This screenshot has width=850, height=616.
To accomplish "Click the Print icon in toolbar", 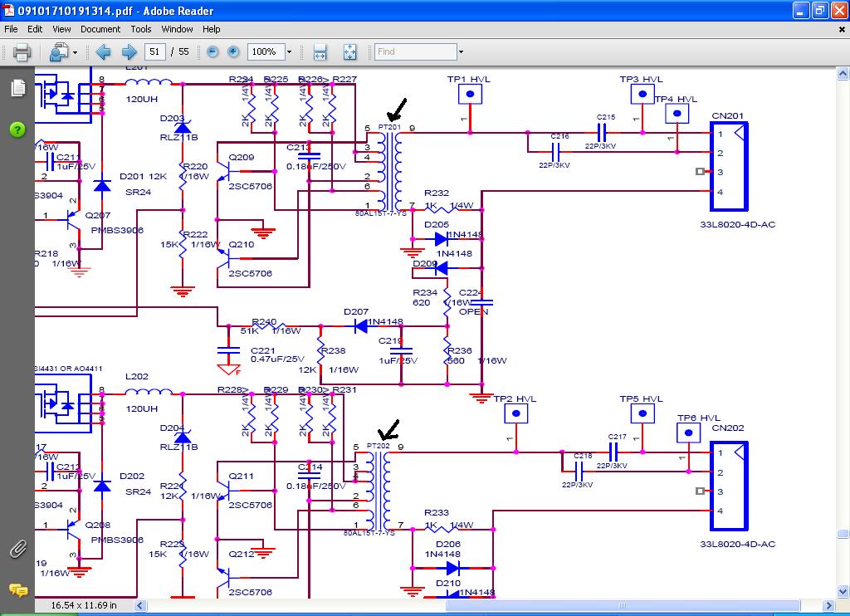I will click(22, 52).
